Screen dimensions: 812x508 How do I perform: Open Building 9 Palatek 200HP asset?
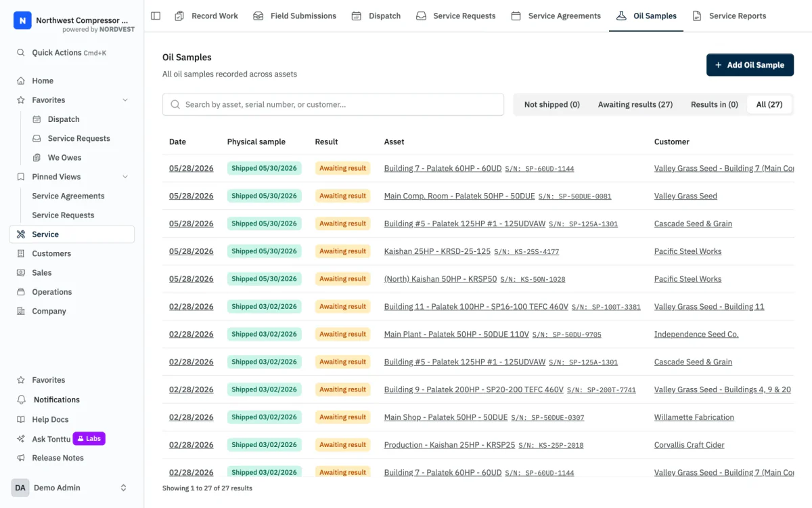click(x=473, y=389)
